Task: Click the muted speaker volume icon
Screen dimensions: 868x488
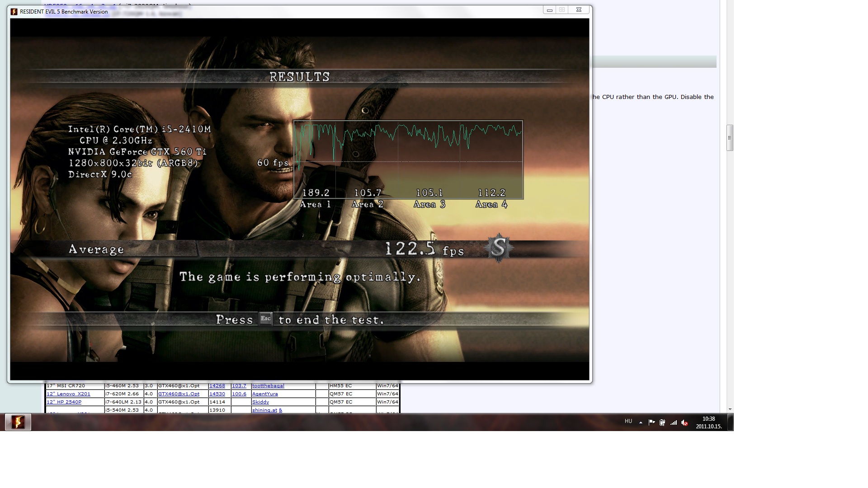Action: click(x=684, y=422)
